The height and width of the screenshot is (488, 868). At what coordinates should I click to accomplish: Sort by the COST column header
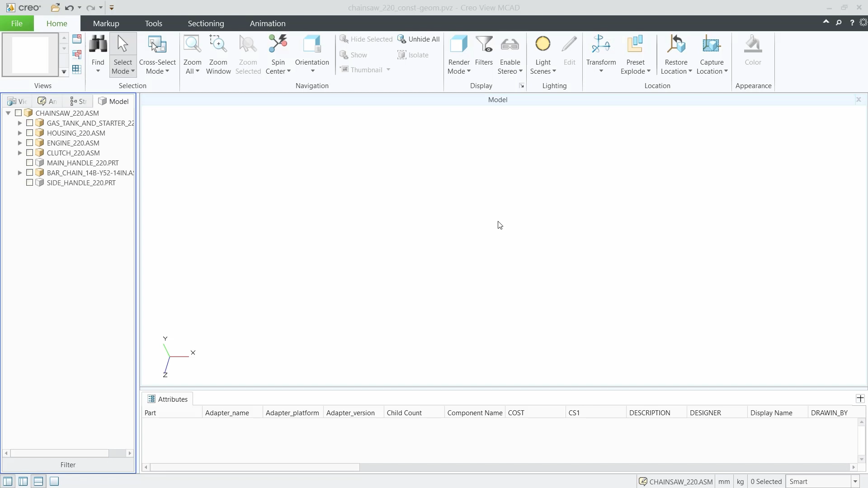click(535, 413)
